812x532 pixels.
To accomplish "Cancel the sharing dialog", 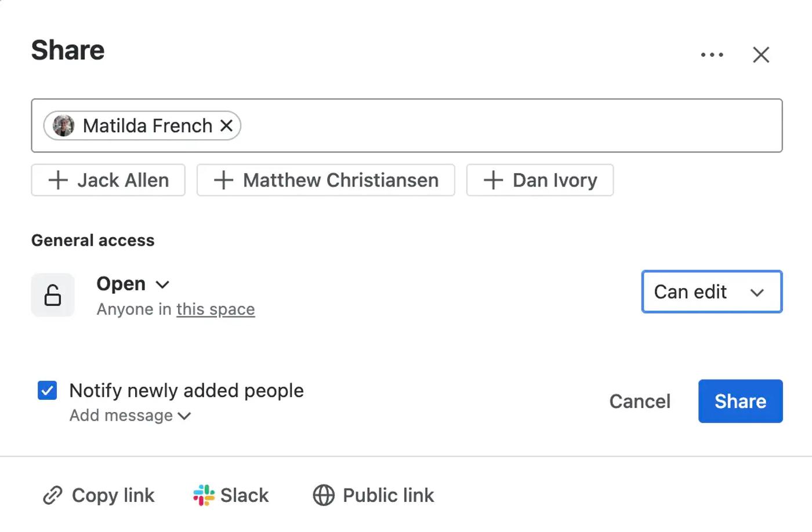I will (x=640, y=401).
